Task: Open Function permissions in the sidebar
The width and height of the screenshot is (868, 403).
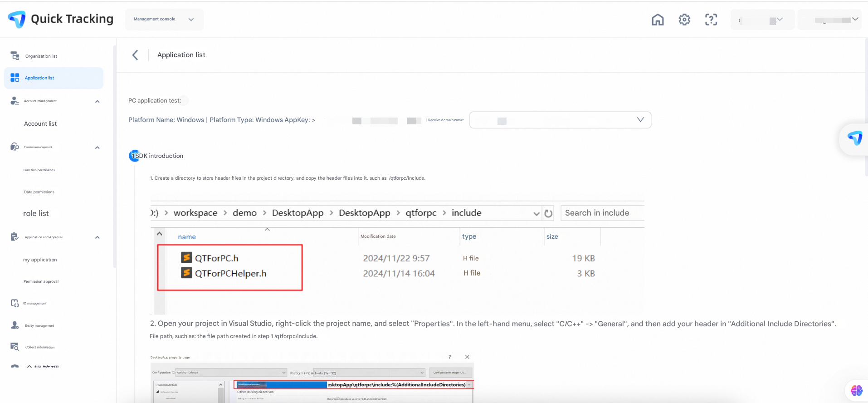Action: (x=39, y=170)
